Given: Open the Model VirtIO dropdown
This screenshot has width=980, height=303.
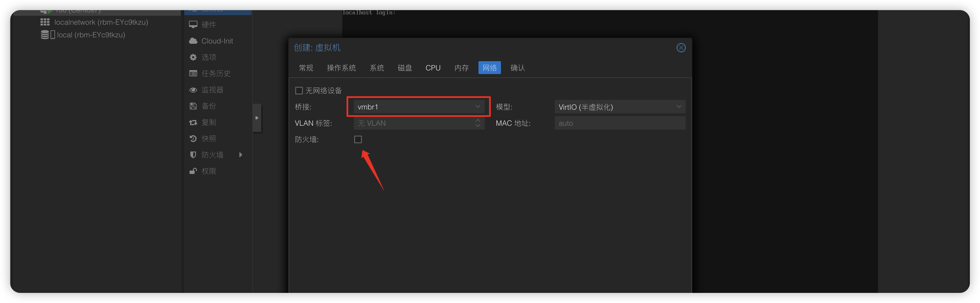Looking at the screenshot, I should [678, 107].
